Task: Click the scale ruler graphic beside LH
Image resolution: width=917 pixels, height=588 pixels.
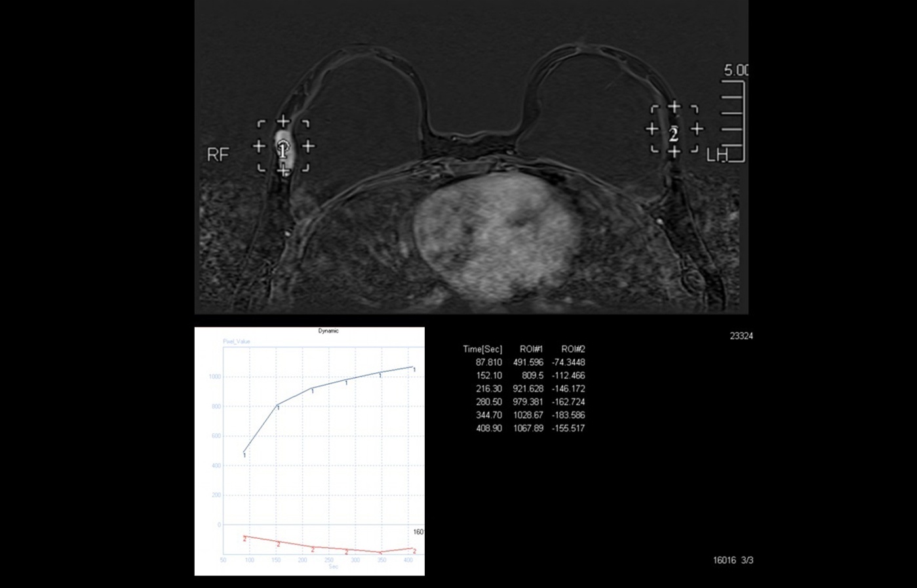Action: point(733,121)
